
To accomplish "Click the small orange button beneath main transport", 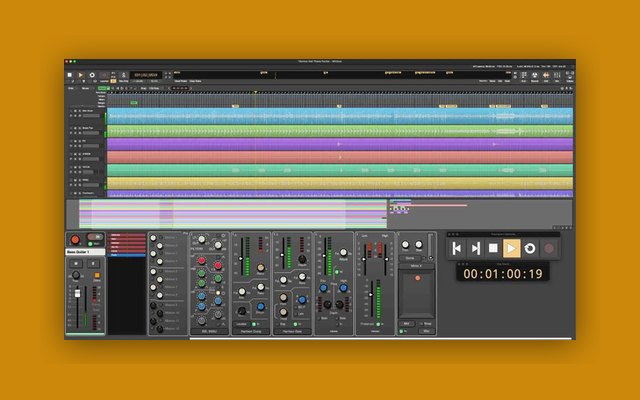I will tap(113, 81).
